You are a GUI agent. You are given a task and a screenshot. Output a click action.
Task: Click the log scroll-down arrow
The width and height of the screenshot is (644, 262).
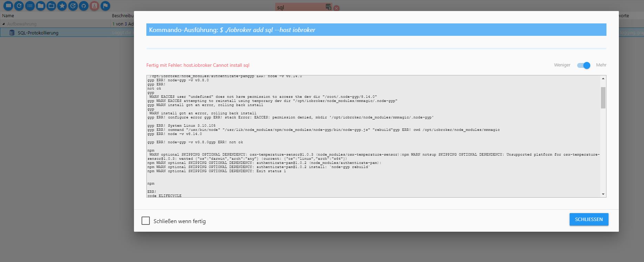point(603,194)
